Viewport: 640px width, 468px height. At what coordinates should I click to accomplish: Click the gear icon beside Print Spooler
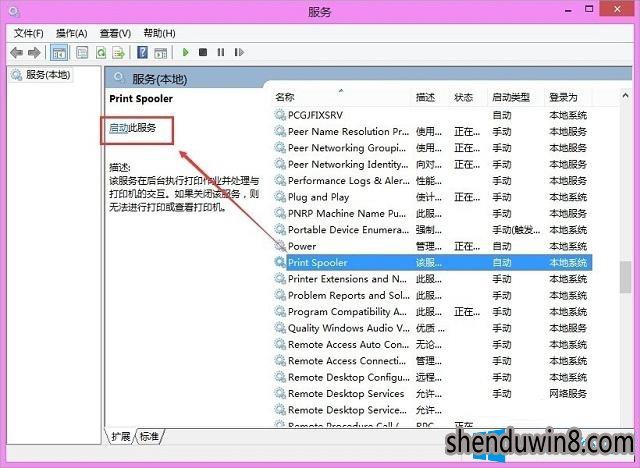click(280, 262)
